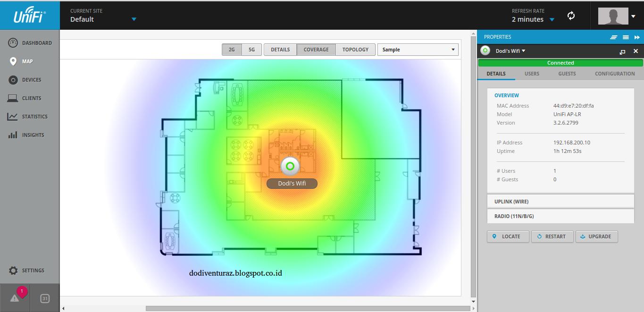Open the Sample map dropdown

coord(418,50)
